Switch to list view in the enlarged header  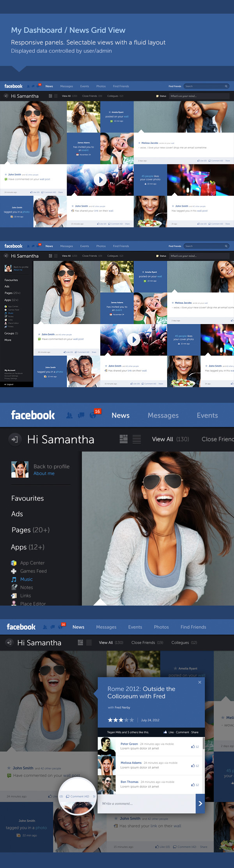tap(136, 439)
